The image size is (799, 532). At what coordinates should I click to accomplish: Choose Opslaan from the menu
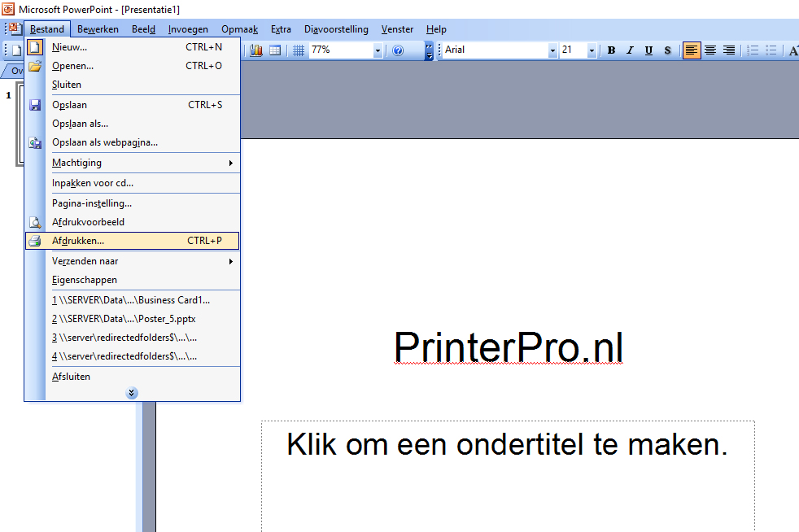tap(132, 105)
